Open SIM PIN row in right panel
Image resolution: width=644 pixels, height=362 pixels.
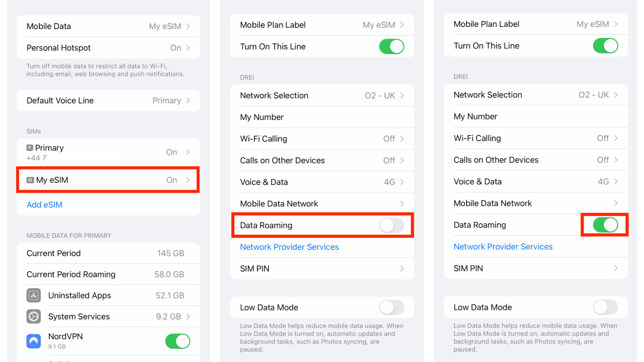[x=535, y=268]
